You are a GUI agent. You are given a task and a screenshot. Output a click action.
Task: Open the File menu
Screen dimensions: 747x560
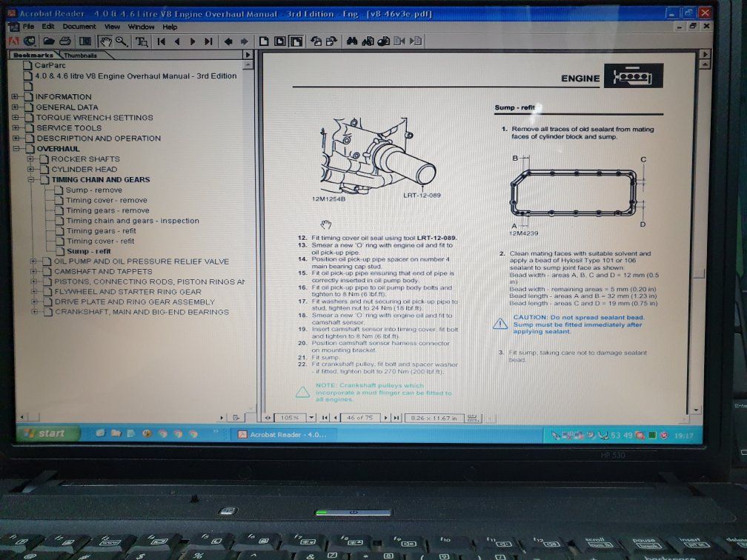click(29, 27)
